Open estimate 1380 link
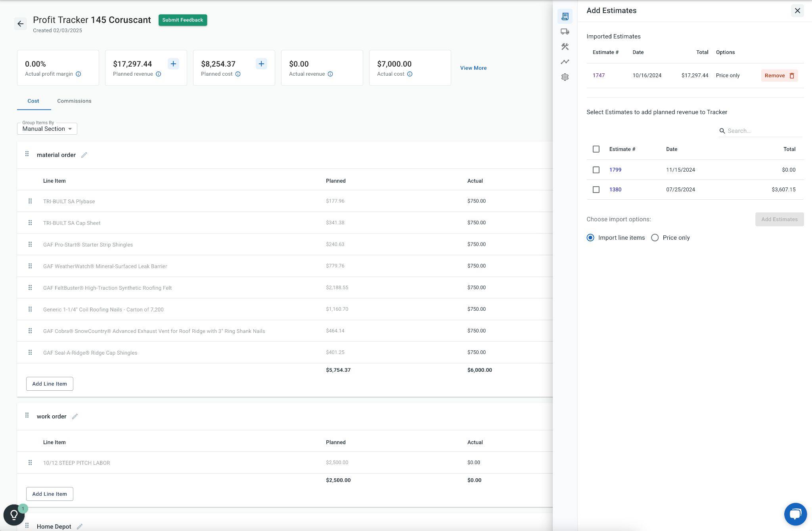The width and height of the screenshot is (812, 531). (x=615, y=189)
